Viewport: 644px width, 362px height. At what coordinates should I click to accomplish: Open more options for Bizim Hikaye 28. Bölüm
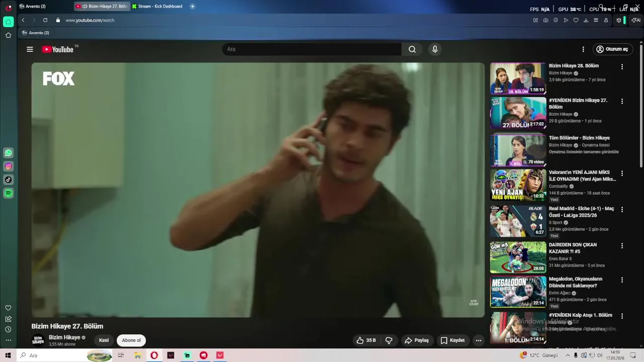622,67
